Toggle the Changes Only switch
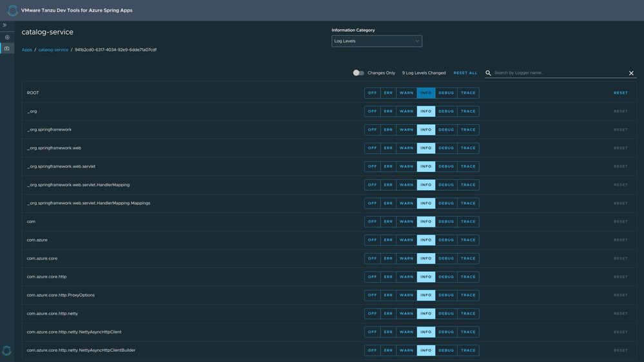Screen dimensions: 644x362 [358, 73]
